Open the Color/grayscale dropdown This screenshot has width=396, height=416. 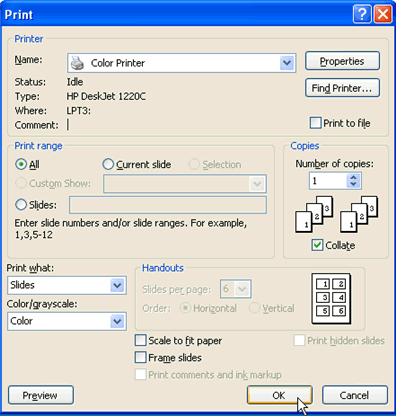[117, 321]
